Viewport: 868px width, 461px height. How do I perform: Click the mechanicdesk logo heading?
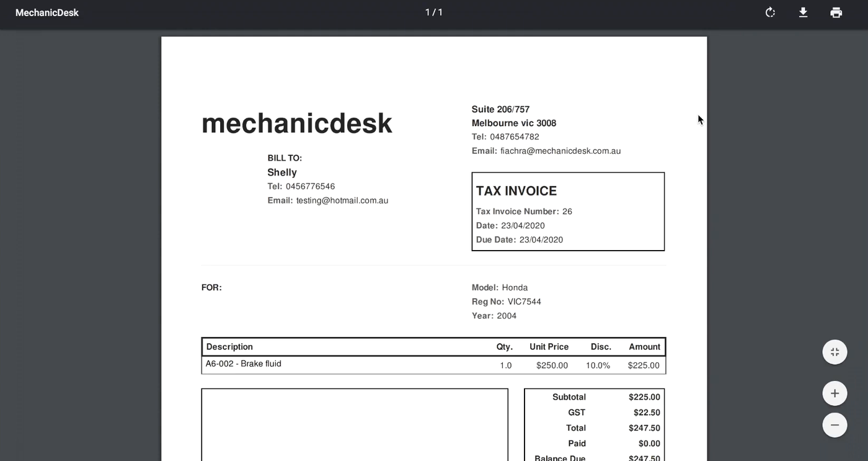[x=297, y=123]
